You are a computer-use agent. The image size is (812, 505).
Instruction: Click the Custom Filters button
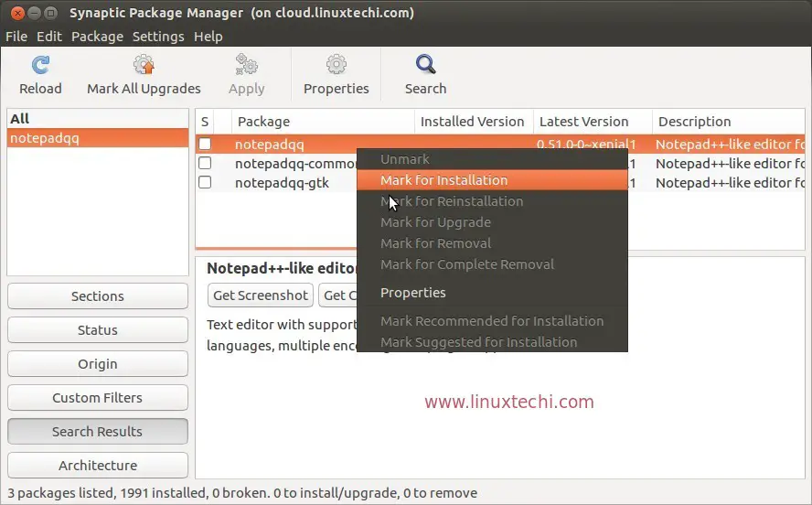click(x=97, y=397)
